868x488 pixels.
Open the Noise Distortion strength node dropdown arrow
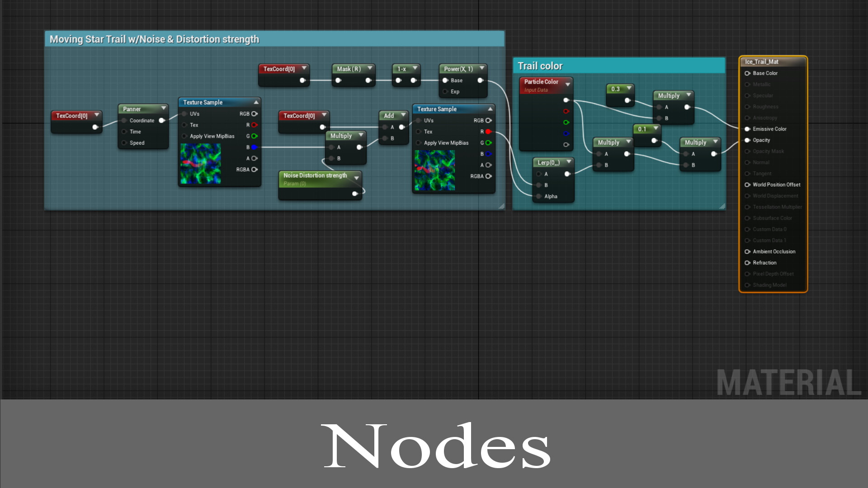click(x=357, y=178)
